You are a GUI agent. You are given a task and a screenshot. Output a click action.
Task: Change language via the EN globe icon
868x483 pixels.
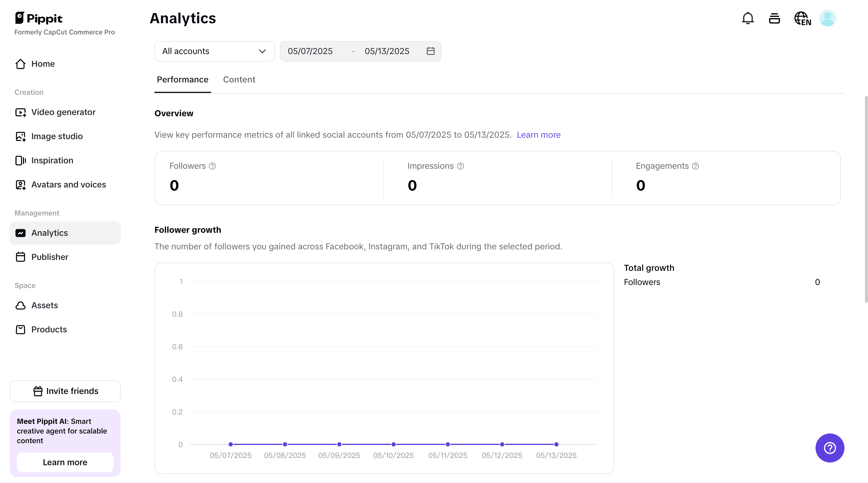pyautogui.click(x=802, y=18)
